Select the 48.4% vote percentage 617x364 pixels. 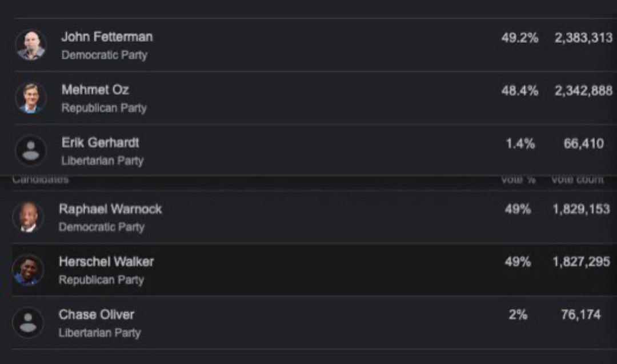click(519, 91)
